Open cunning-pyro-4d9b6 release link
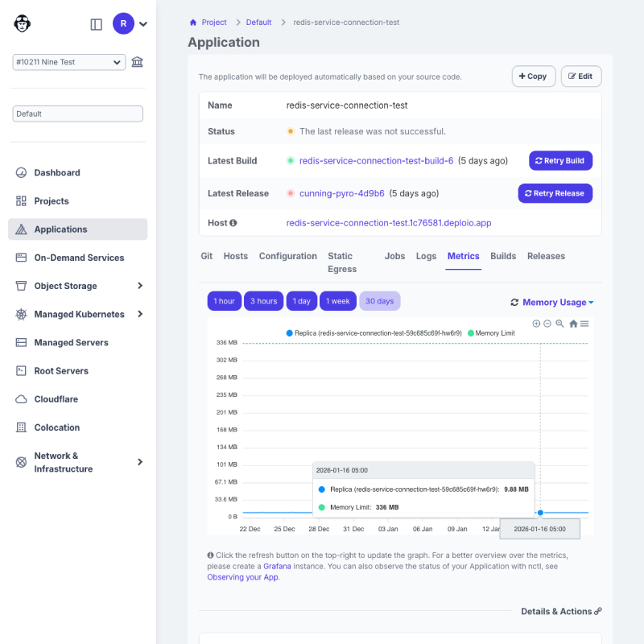Image resolution: width=644 pixels, height=644 pixels. click(x=341, y=193)
